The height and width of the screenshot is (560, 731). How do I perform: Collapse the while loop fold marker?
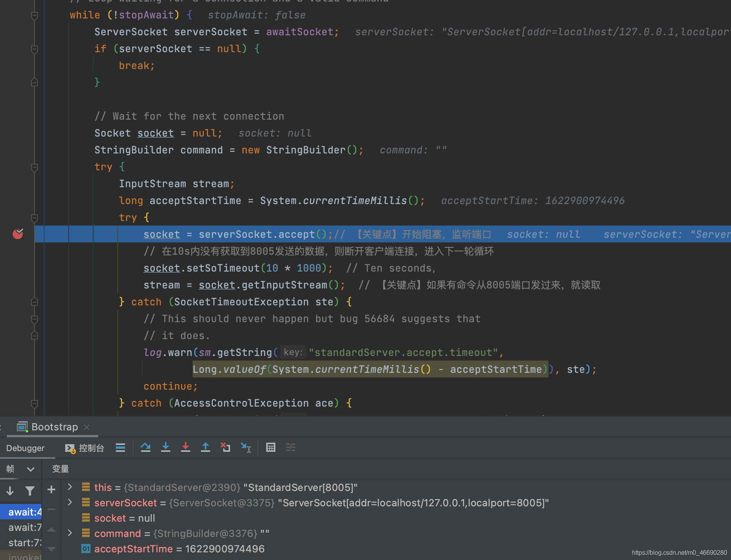click(35, 15)
